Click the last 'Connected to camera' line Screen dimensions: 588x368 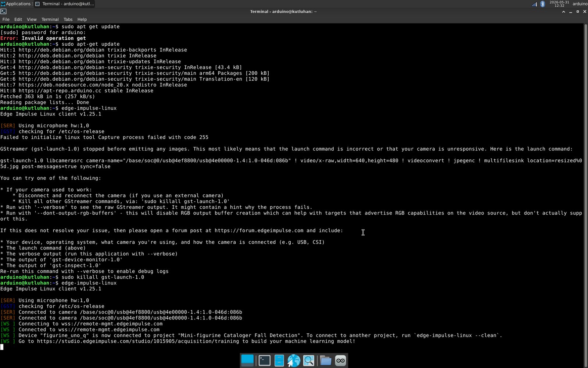click(121, 318)
